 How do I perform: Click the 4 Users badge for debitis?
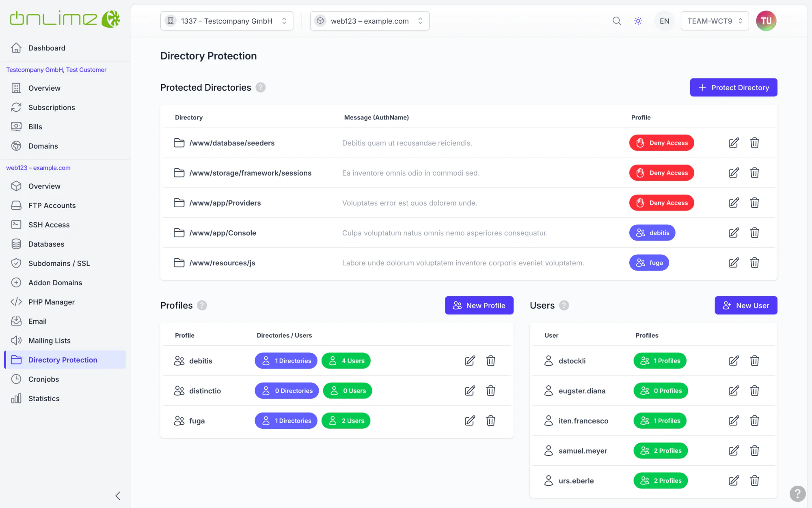(346, 360)
